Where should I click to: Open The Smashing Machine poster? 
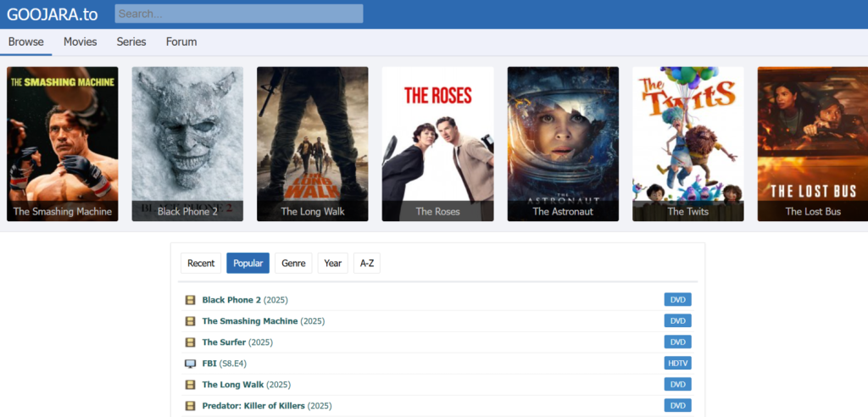click(x=63, y=144)
